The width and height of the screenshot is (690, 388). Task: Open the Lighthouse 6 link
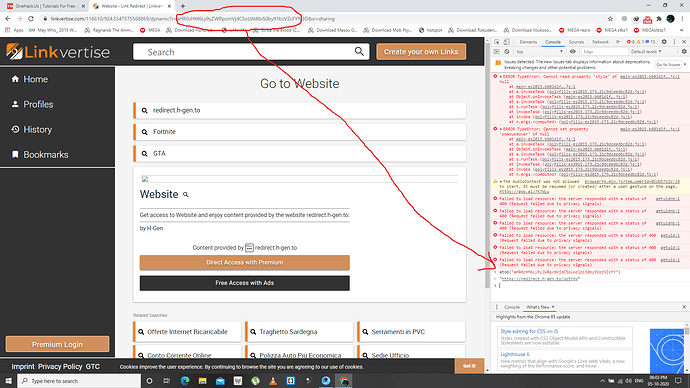coord(514,354)
